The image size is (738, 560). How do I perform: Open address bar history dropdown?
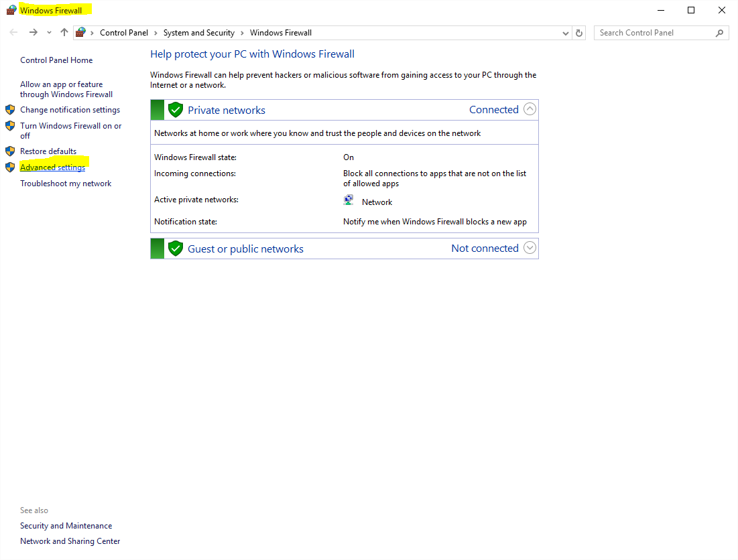(565, 33)
